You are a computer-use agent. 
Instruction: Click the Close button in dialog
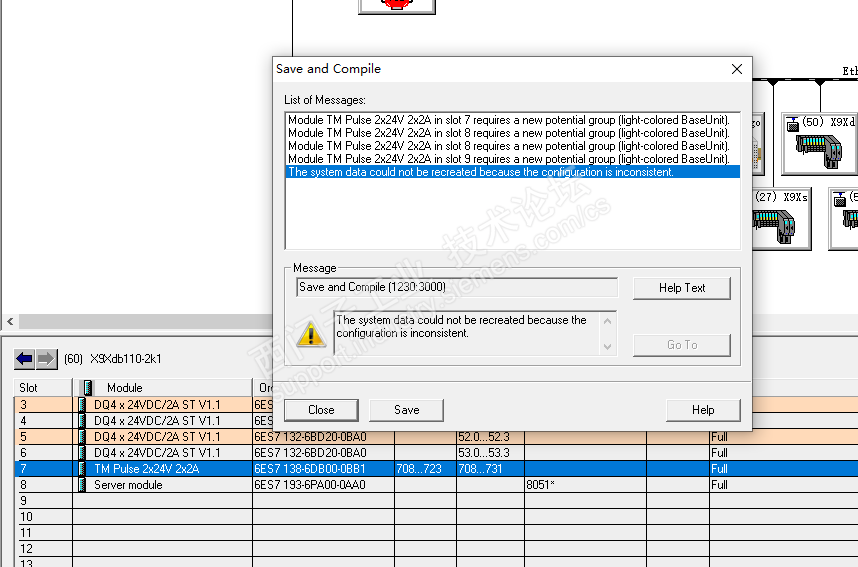point(321,410)
